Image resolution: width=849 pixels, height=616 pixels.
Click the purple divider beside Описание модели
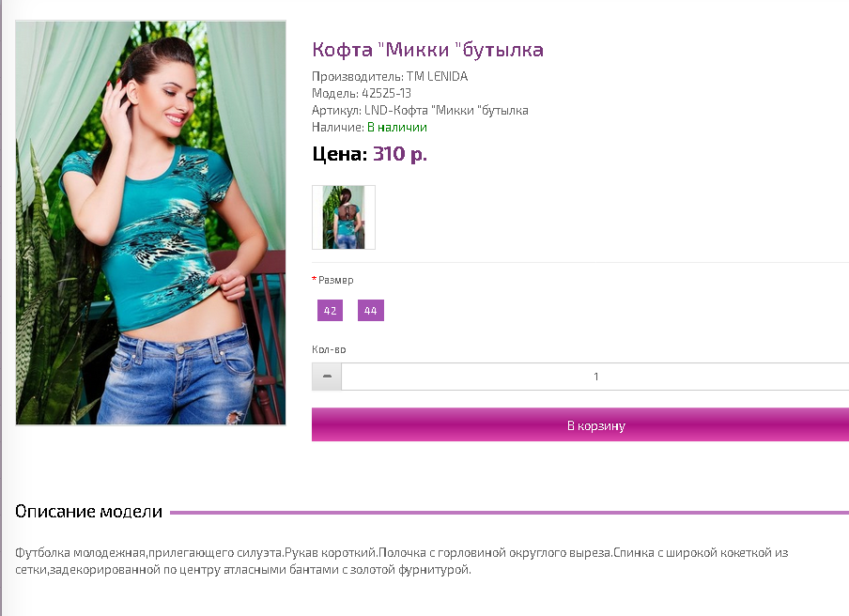510,512
